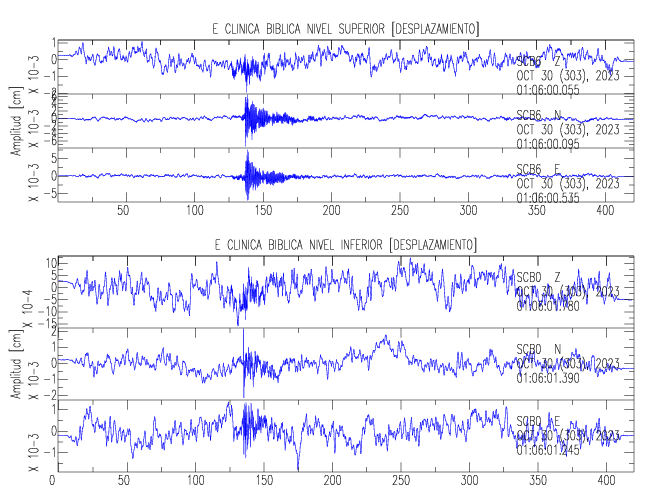
Task: Click the 5 amplitude tick of SCB6 E
Action: point(53,158)
